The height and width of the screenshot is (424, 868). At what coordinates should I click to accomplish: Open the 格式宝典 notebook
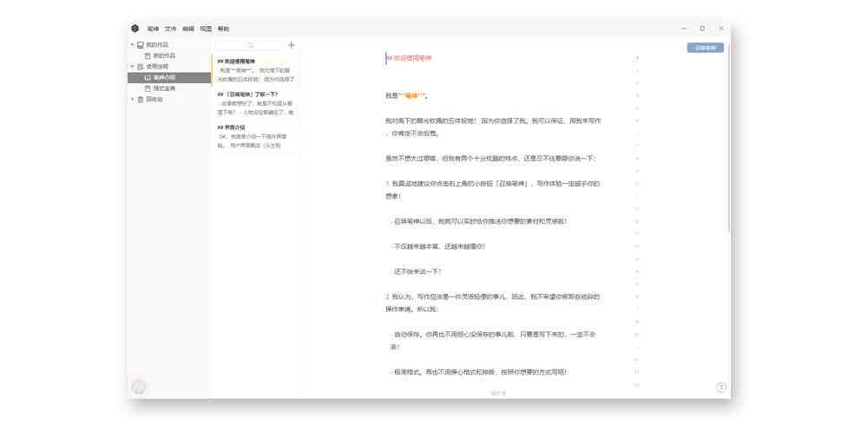pos(169,88)
